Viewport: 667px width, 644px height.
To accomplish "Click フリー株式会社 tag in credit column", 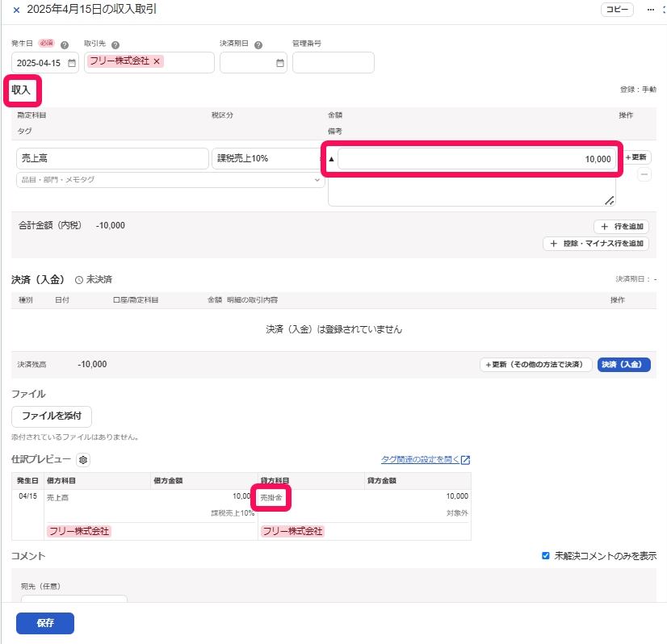I will pos(292,531).
